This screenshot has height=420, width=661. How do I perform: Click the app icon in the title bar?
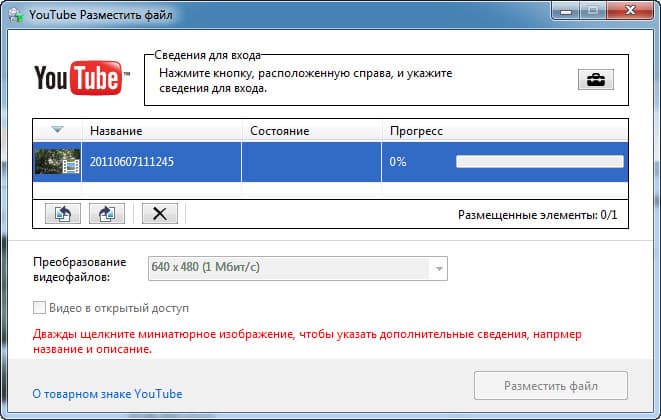tap(16, 15)
